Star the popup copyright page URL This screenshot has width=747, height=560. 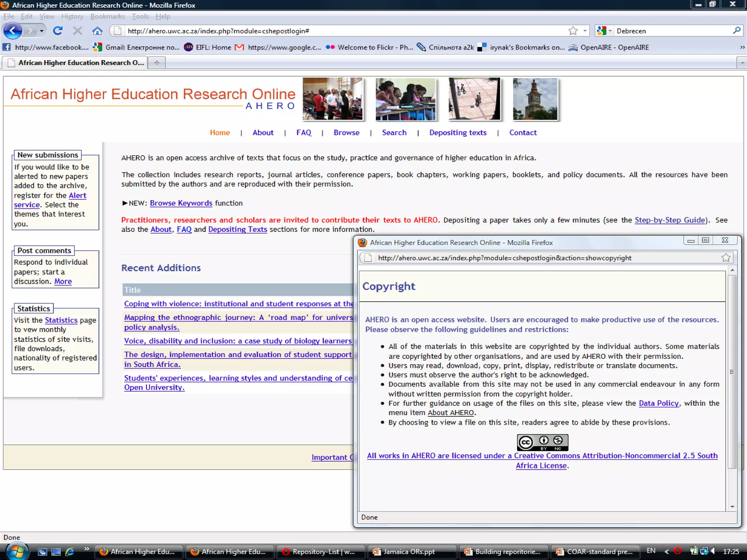[x=725, y=258]
